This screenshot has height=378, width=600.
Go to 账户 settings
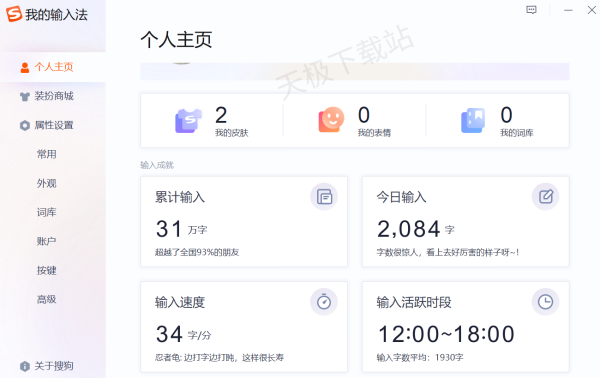(47, 241)
